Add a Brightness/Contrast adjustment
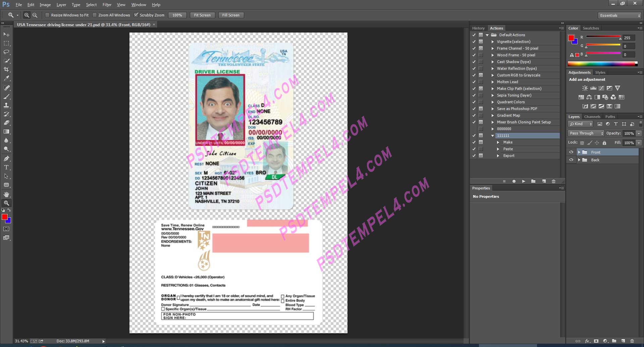 585,88
